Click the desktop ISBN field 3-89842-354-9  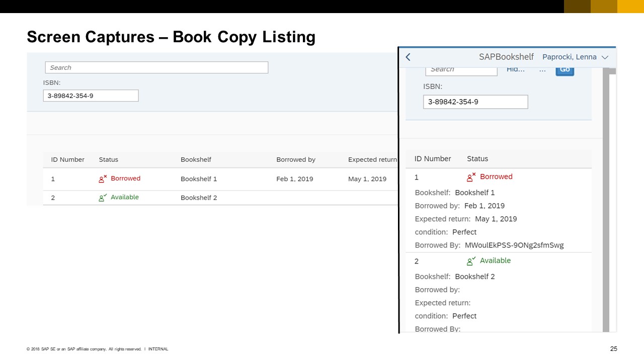[91, 96]
